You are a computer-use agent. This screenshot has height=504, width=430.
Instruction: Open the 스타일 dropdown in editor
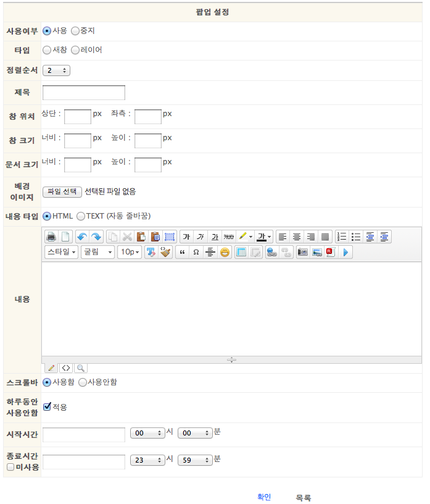tap(61, 252)
